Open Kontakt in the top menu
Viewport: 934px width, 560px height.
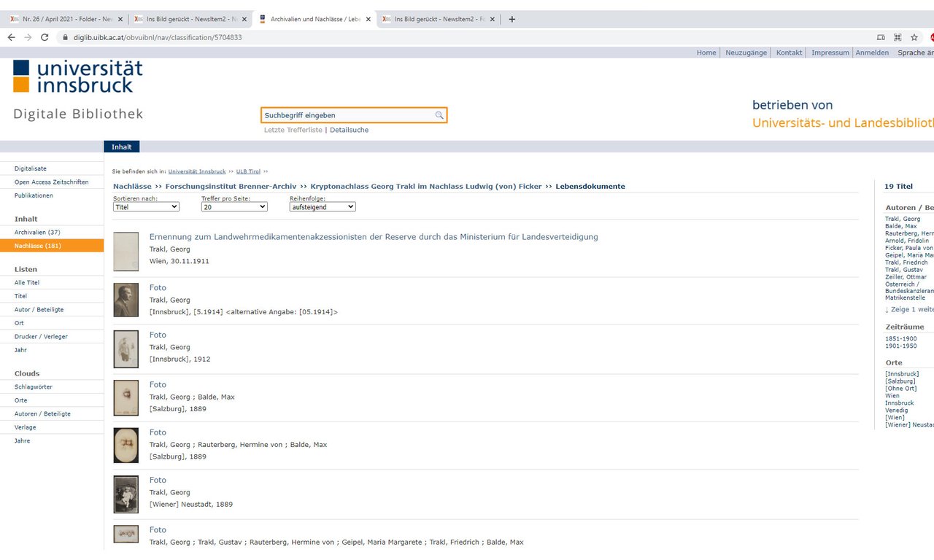(789, 52)
